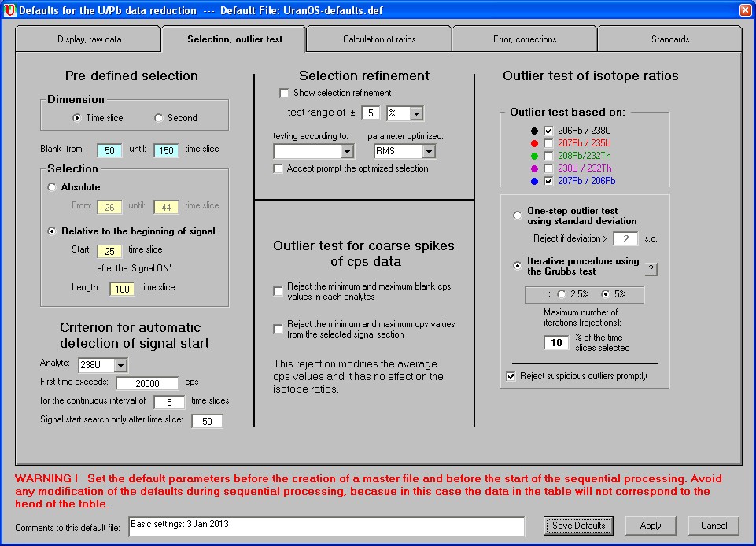Select the Selection, outlier test tab

click(234, 39)
